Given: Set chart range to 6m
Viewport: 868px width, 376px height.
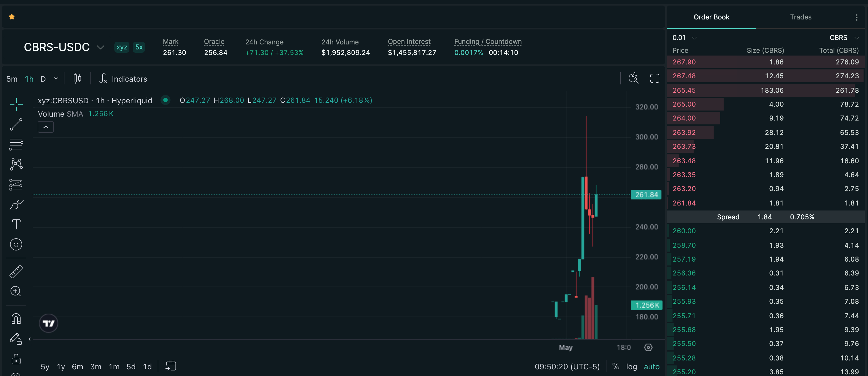Looking at the screenshot, I should [x=77, y=367].
